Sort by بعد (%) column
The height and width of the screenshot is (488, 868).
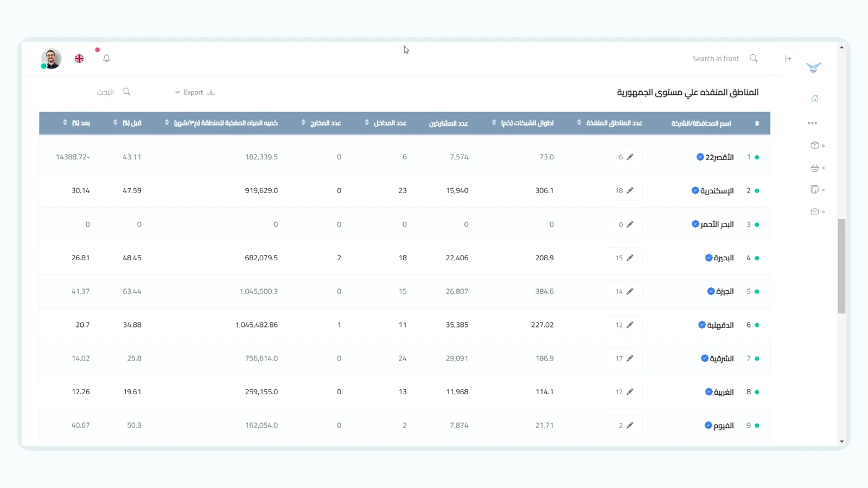click(x=65, y=123)
